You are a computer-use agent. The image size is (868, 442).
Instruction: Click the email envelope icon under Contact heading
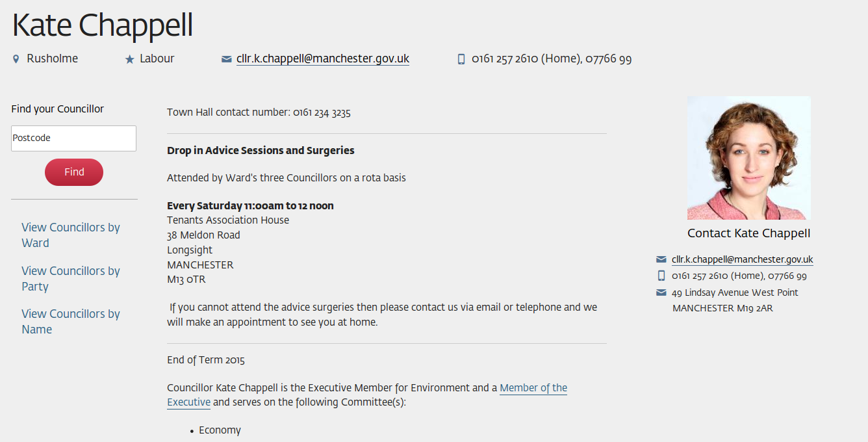[x=661, y=259]
